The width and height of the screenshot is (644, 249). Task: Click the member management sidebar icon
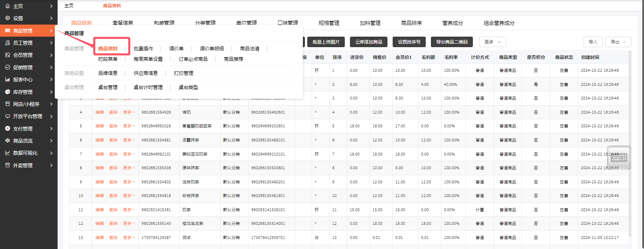[x=7, y=55]
